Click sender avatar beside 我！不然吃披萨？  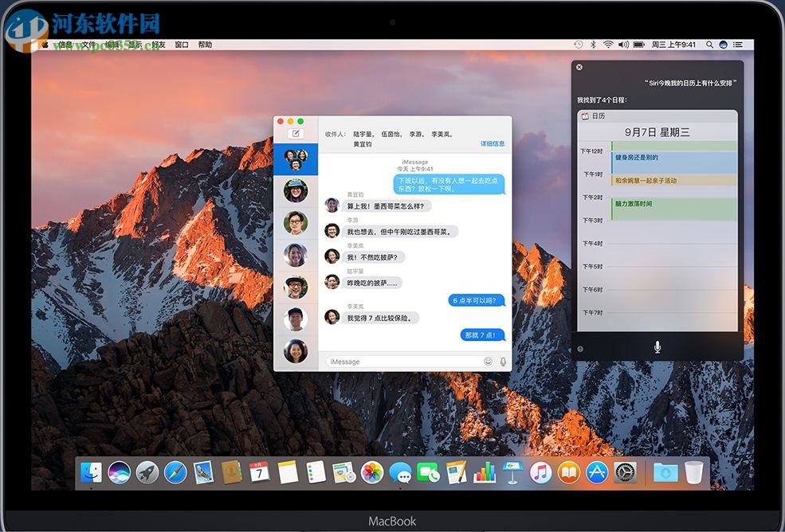[332, 256]
